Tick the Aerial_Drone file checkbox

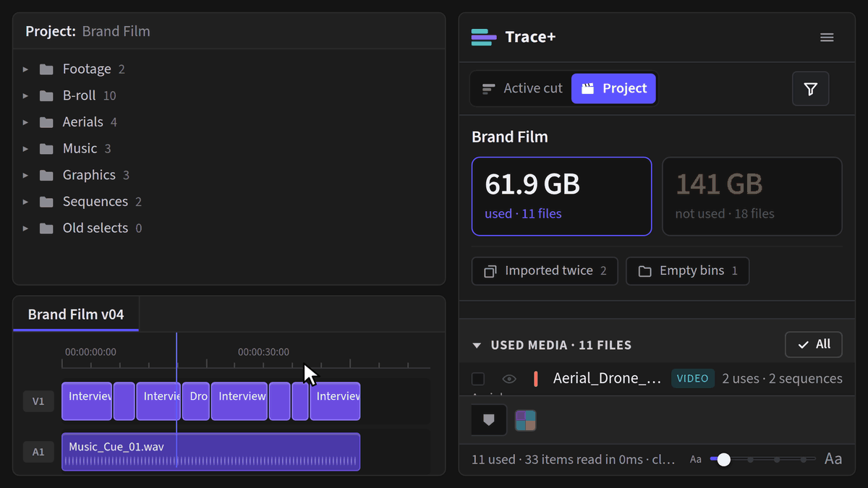coord(478,378)
